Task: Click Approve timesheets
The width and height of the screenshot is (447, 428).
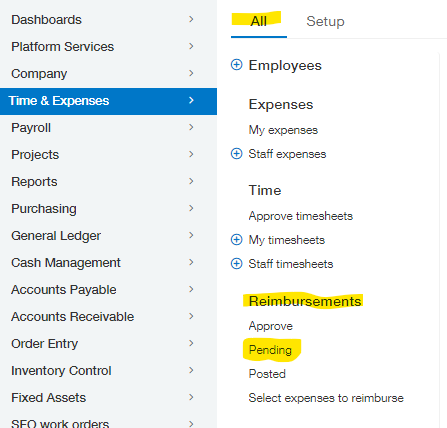Action: click(301, 216)
